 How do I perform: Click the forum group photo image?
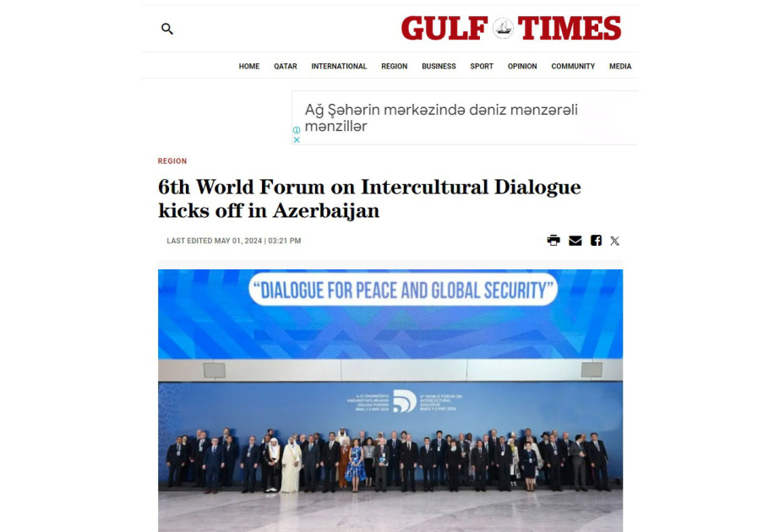click(390, 400)
